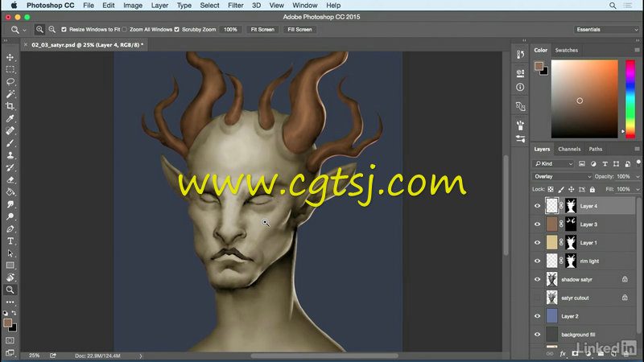Switch to the Channels tab
Image resolution: width=644 pixels, height=362 pixels.
(x=569, y=149)
